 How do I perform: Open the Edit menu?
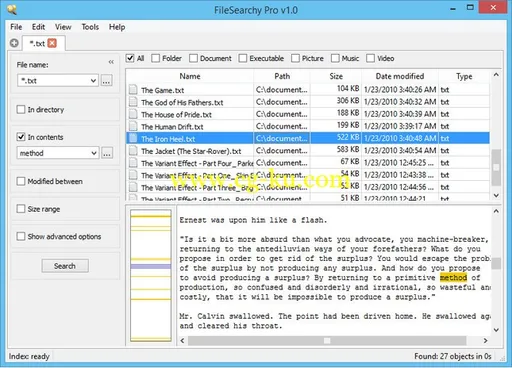click(x=38, y=27)
